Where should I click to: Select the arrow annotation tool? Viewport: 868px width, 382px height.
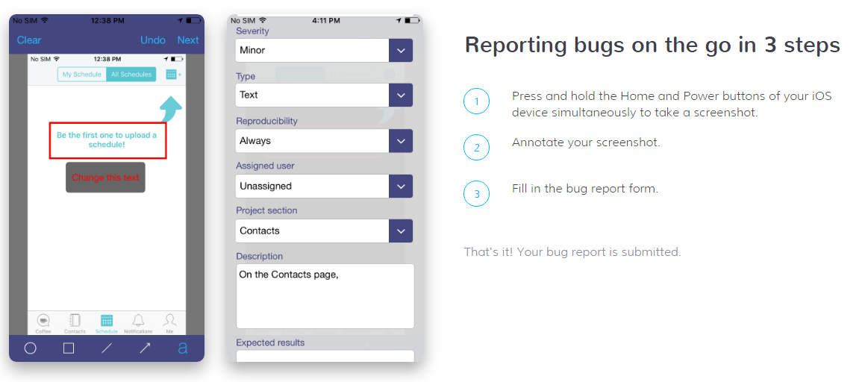point(145,348)
